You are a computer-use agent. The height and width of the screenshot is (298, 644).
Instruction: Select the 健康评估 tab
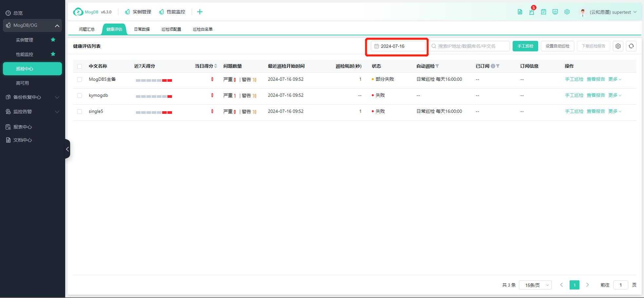114,29
